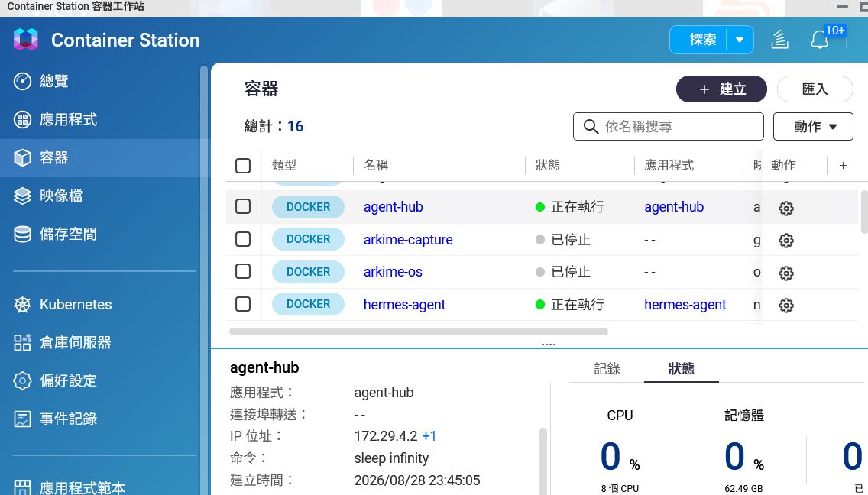
Task: Open agent-hub application link in row
Action: point(674,207)
